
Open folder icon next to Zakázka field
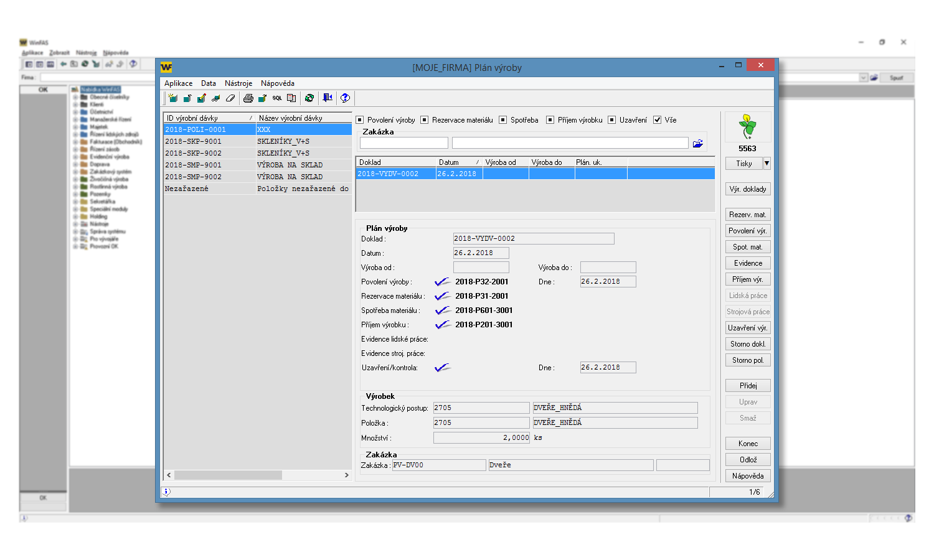point(698,144)
